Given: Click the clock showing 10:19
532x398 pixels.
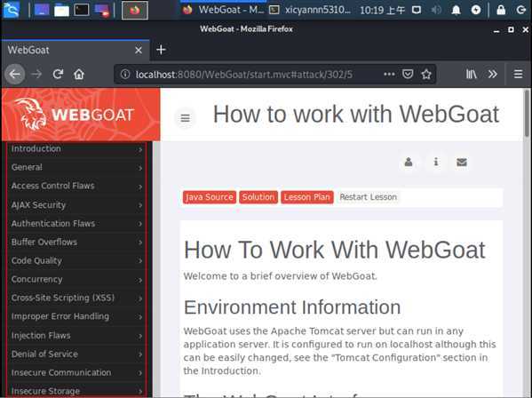Looking at the screenshot, I should point(382,10).
